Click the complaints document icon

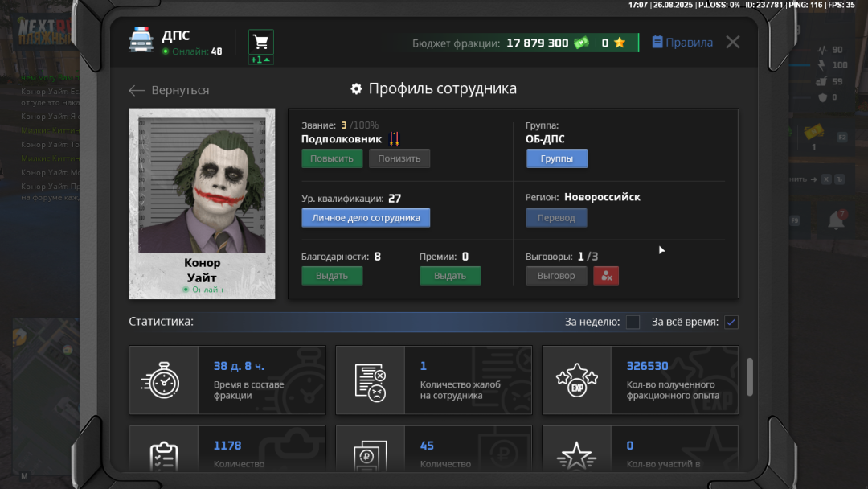(x=371, y=382)
